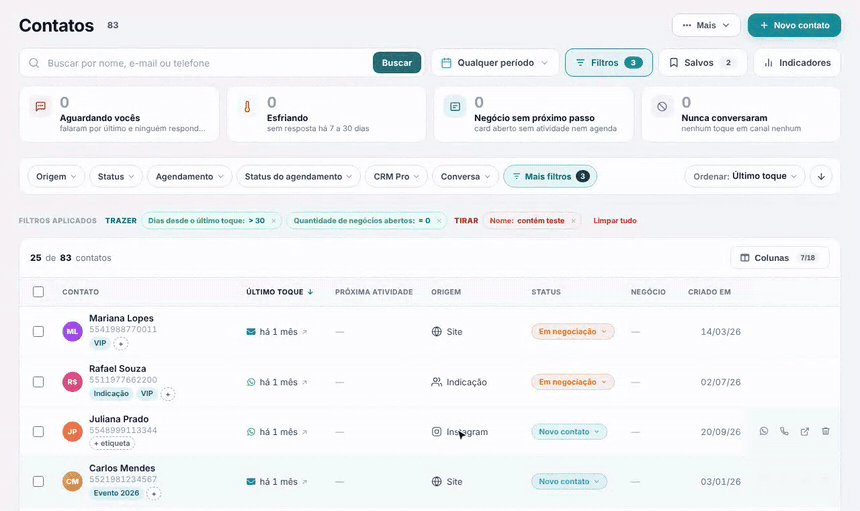The image size is (860, 511).
Task: Click Aguardando vocês chat icon card
Action: click(119, 115)
